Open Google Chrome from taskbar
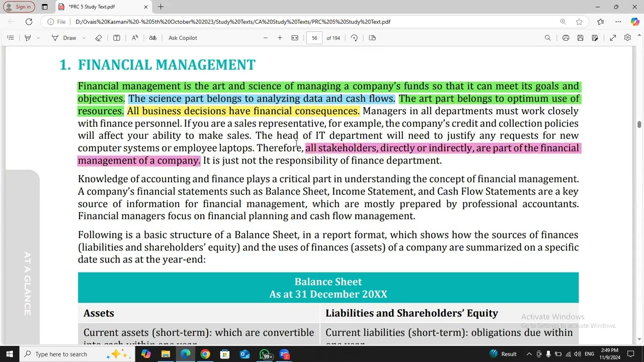Screen dimensions: 644x362 (205, 354)
